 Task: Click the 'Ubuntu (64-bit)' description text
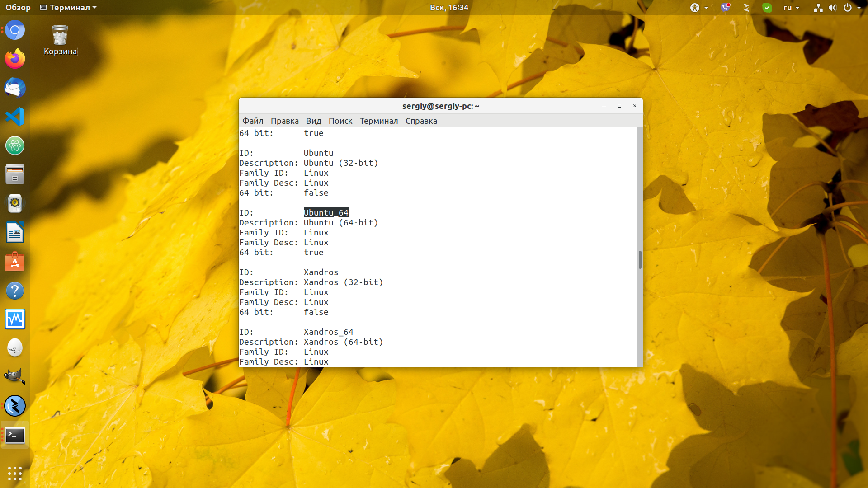(x=341, y=222)
